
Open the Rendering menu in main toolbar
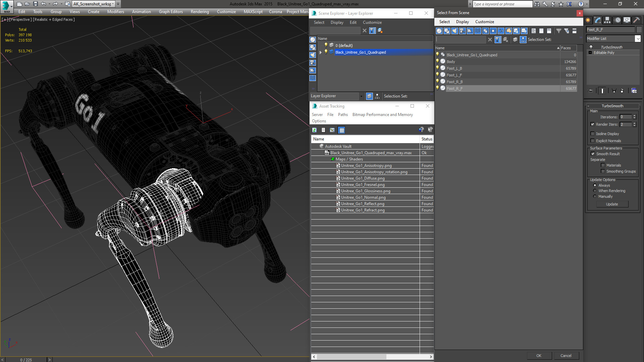pos(200,12)
